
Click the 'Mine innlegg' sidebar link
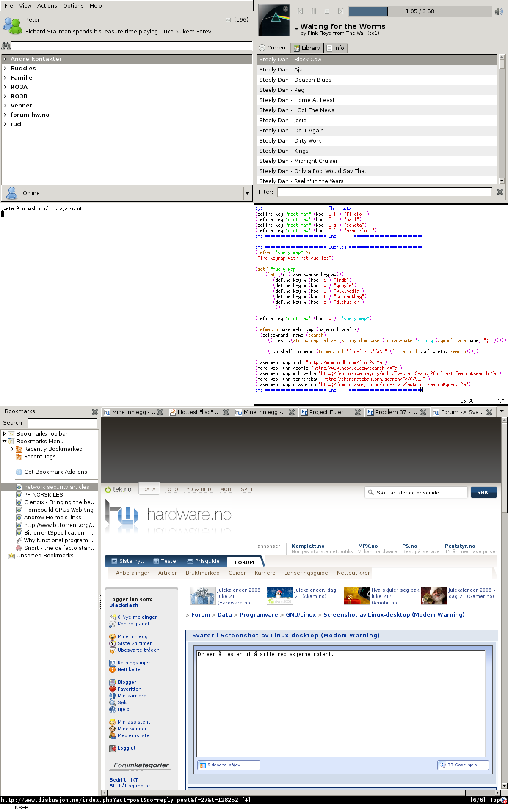[x=133, y=636]
